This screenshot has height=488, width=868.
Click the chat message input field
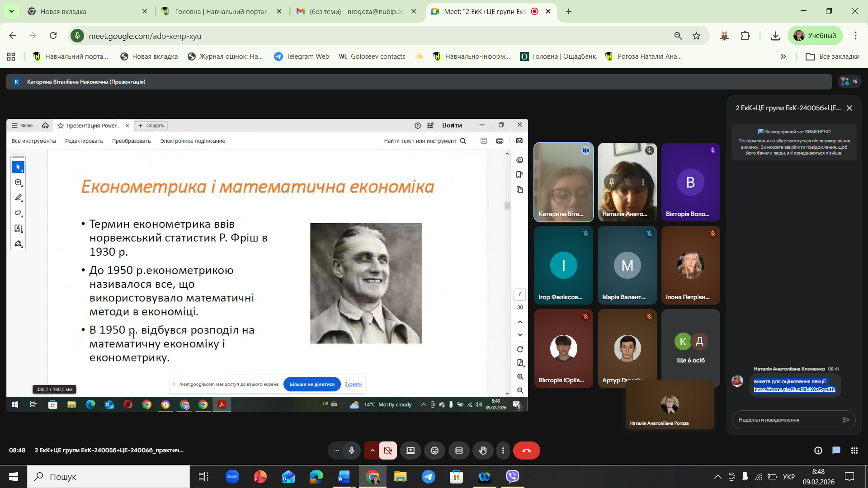(x=787, y=420)
